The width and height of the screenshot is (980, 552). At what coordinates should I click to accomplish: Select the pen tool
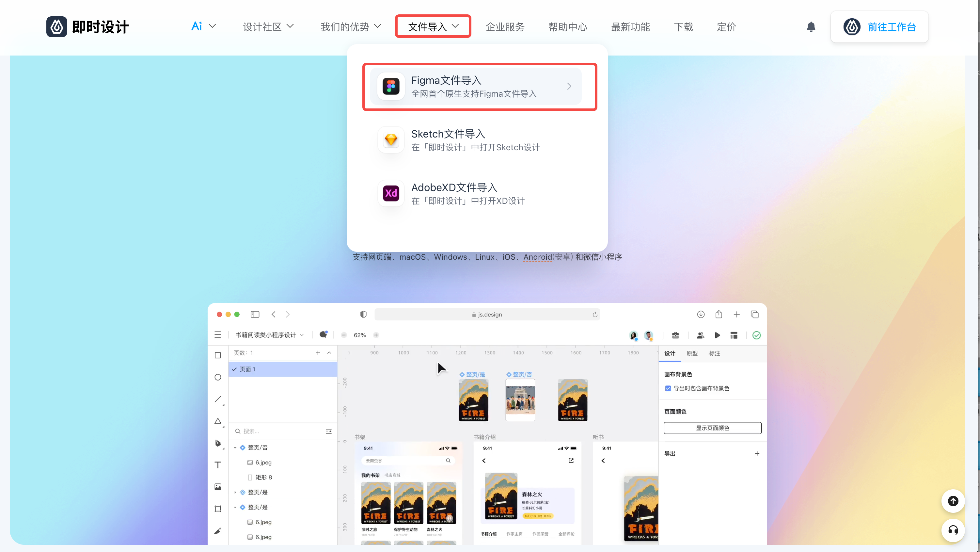click(218, 443)
